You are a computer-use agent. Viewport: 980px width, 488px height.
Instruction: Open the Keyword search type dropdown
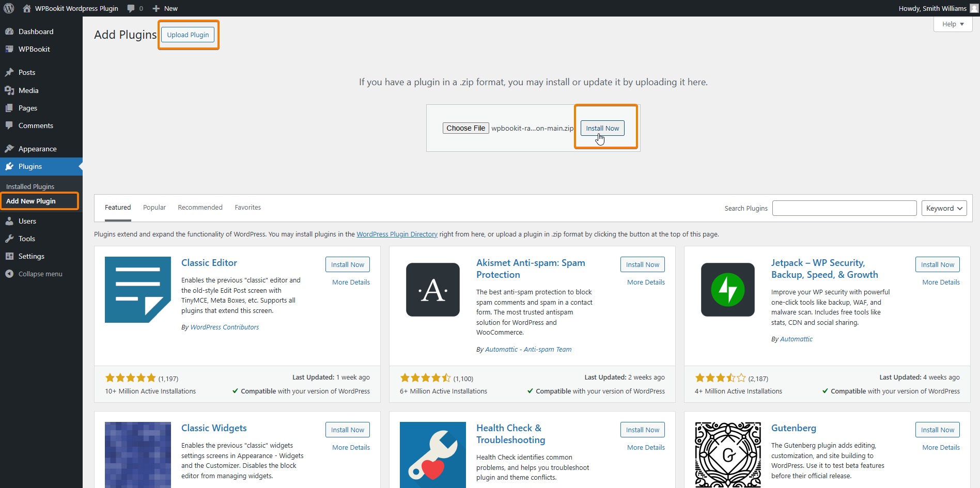944,208
